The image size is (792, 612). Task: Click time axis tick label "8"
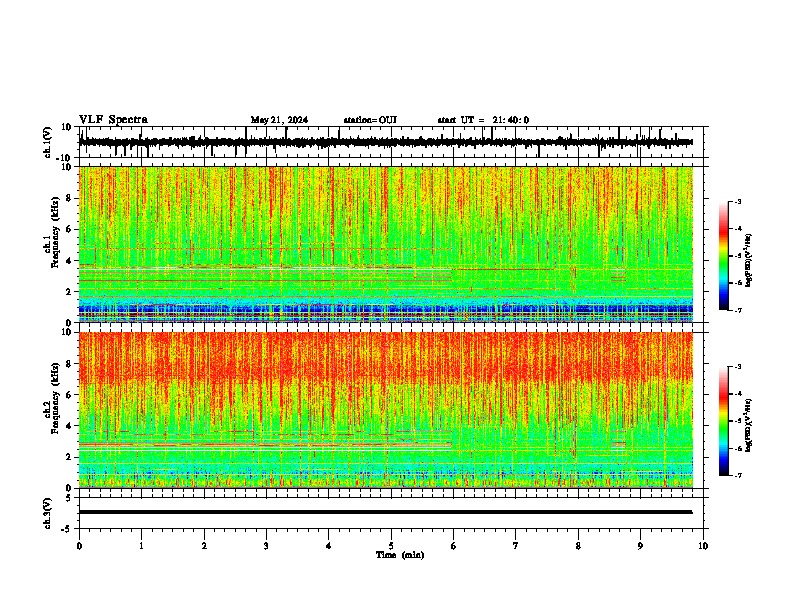point(578,546)
